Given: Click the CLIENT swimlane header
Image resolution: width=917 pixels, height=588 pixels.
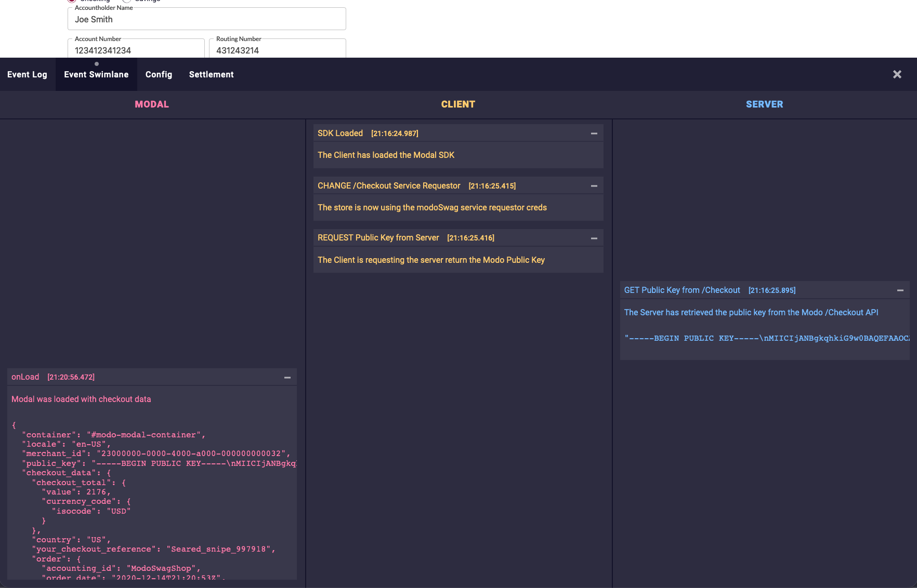Looking at the screenshot, I should 458,104.
